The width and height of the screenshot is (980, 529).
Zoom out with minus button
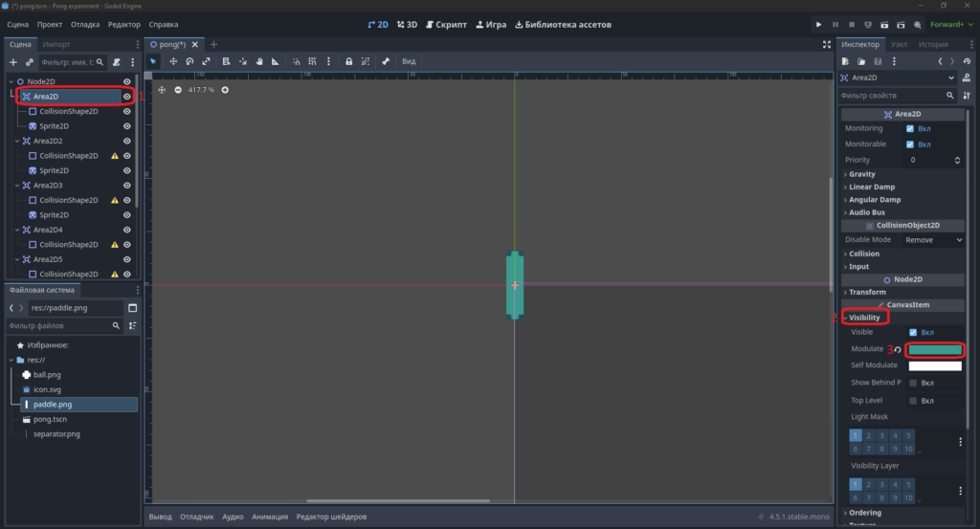pos(178,90)
